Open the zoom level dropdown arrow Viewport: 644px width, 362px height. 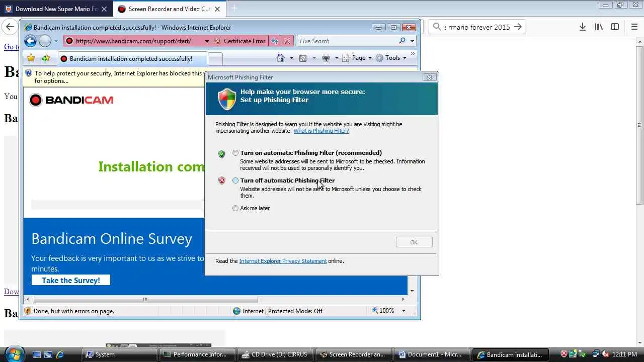click(403, 311)
